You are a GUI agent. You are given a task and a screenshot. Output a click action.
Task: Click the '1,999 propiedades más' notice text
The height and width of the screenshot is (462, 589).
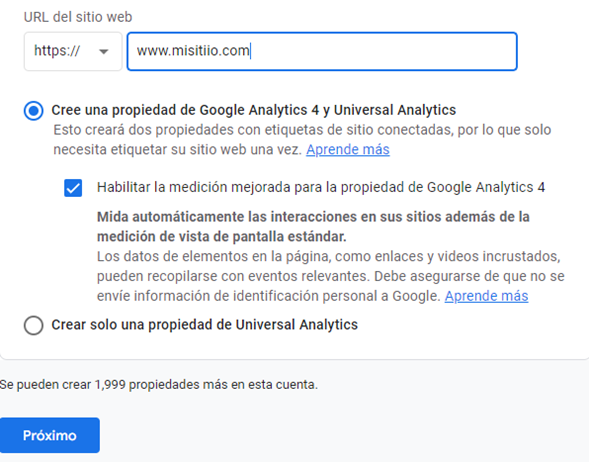pyautogui.click(x=159, y=385)
